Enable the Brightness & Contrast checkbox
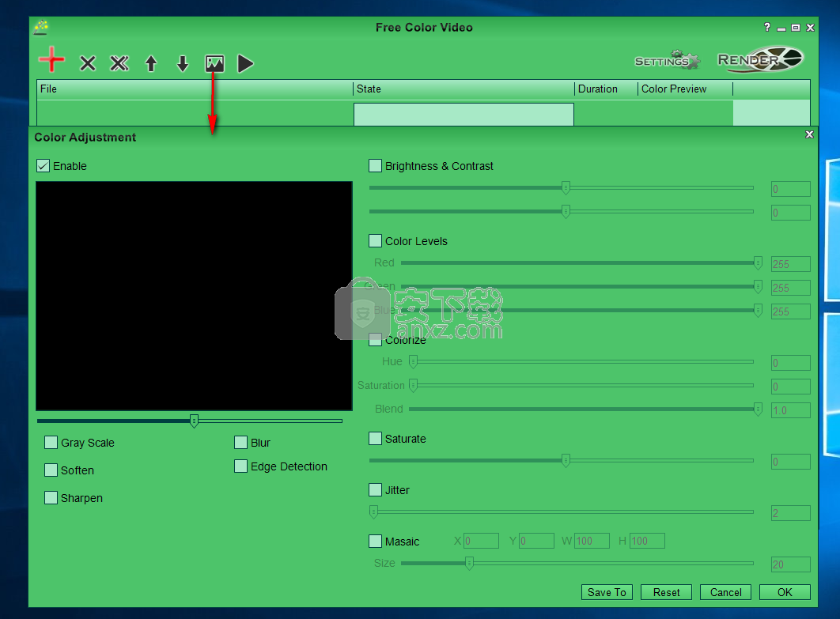Screen dimensions: 840x619 pyautogui.click(x=376, y=166)
